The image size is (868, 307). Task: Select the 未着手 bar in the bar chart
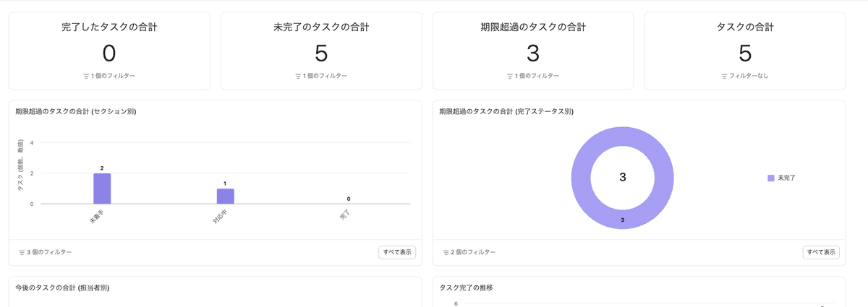(102, 189)
